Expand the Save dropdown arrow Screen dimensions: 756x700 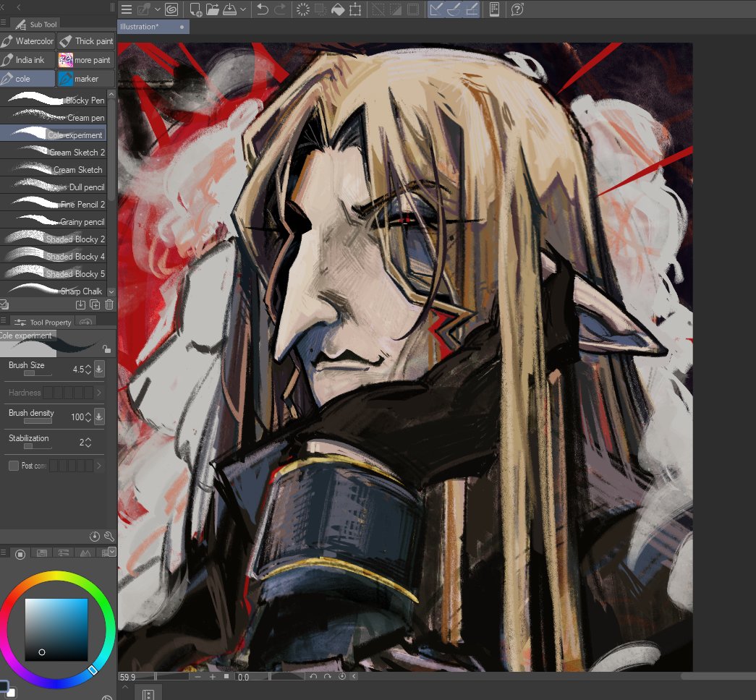243,9
